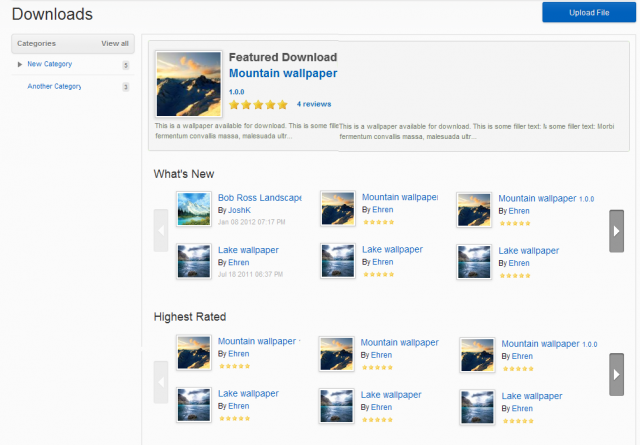Open Bob Ross Landscape thumbnail image
640x445 pixels.
point(193,209)
